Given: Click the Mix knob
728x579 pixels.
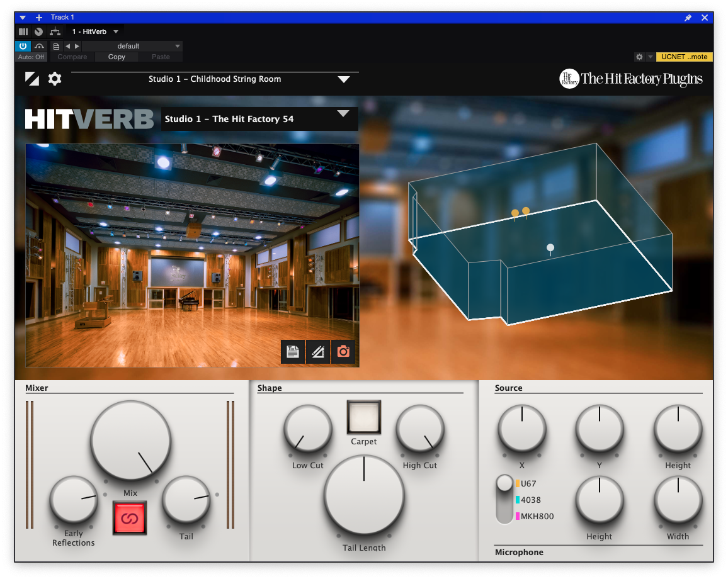Looking at the screenshot, I should pyautogui.click(x=131, y=441).
